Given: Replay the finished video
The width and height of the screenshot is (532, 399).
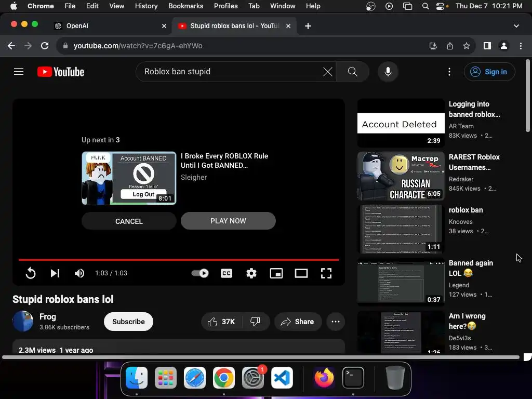Looking at the screenshot, I should tap(31, 273).
